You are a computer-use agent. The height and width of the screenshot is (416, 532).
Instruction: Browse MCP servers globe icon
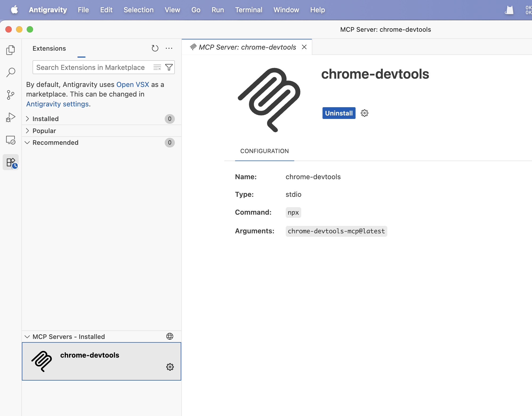170,336
